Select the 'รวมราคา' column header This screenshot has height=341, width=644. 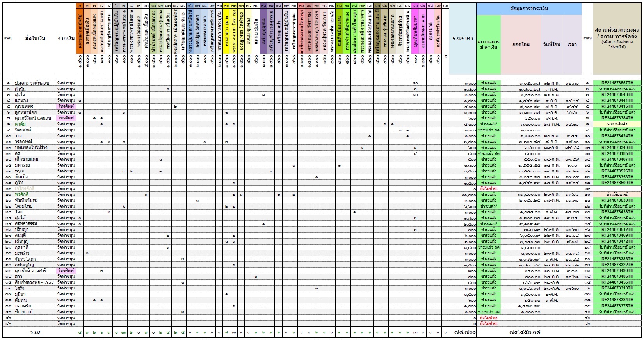[463, 38]
